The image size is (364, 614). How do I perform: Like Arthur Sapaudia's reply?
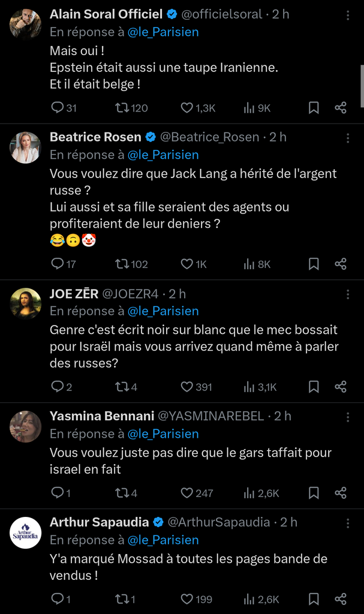pos(187,598)
